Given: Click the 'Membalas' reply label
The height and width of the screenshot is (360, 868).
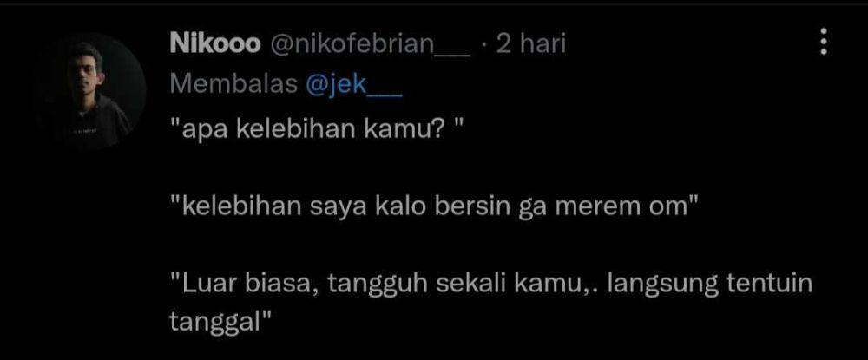Looking at the screenshot, I should tap(234, 83).
